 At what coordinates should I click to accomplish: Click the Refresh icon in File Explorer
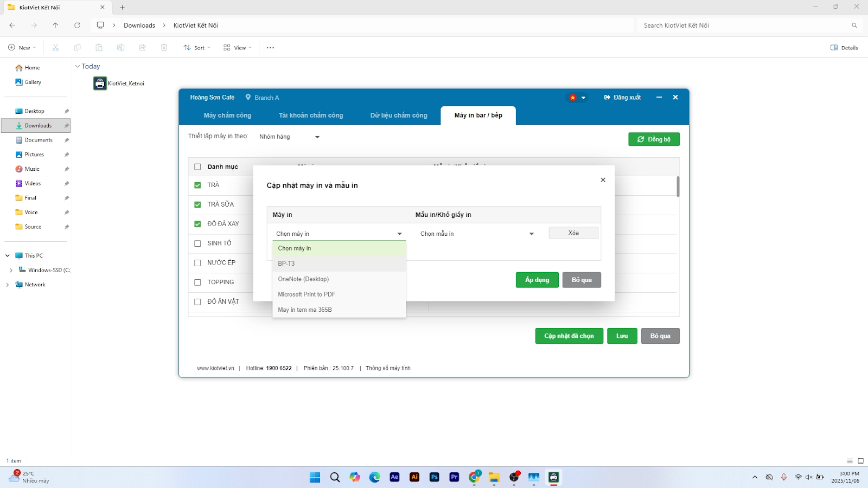coord(77,25)
